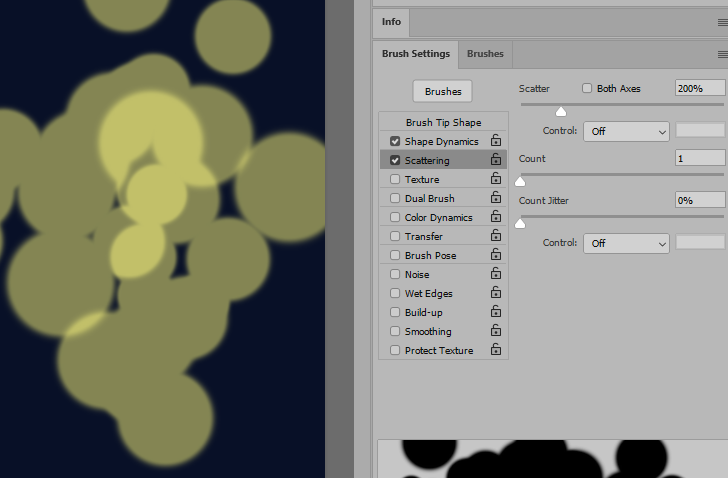Open the Brush Tip Shape section

click(x=443, y=123)
